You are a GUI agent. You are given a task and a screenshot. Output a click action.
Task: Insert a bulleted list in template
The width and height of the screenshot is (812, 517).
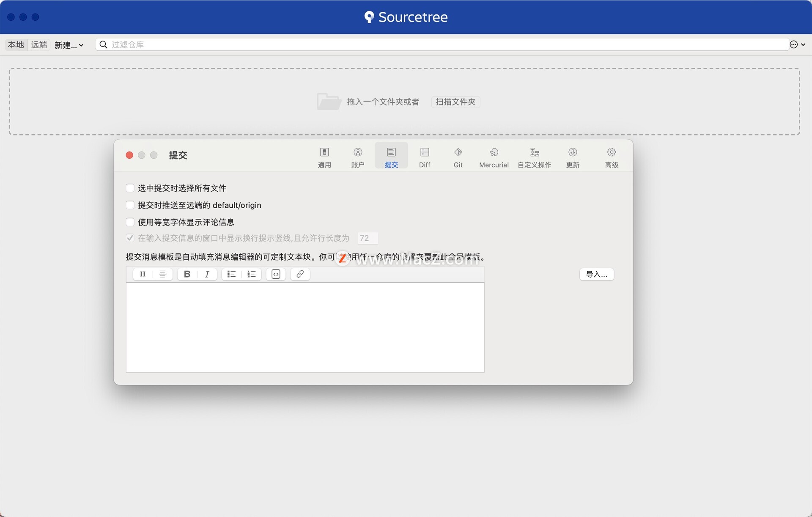(231, 274)
